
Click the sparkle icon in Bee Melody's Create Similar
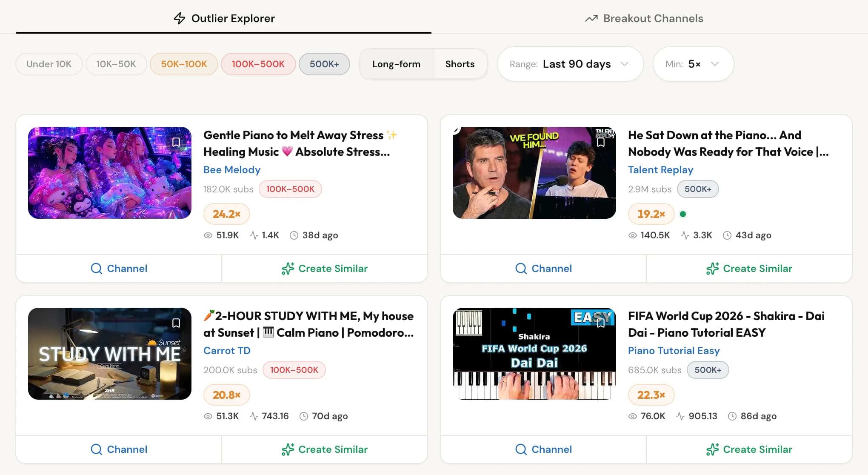tap(288, 269)
